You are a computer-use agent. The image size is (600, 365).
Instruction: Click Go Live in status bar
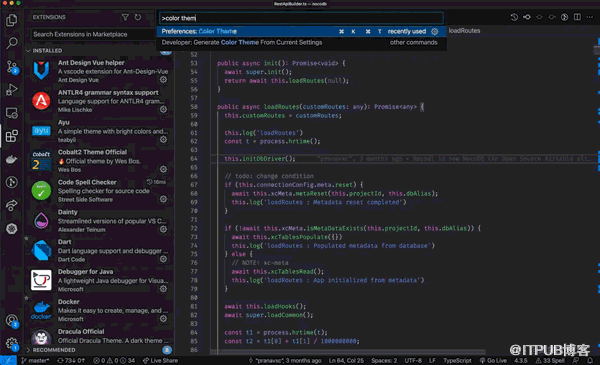[x=493, y=360]
